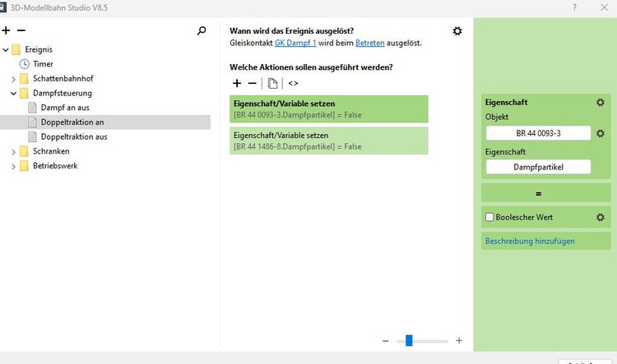Enable the Boolescher Wert checkbox
The image size is (617, 364).
tap(489, 217)
